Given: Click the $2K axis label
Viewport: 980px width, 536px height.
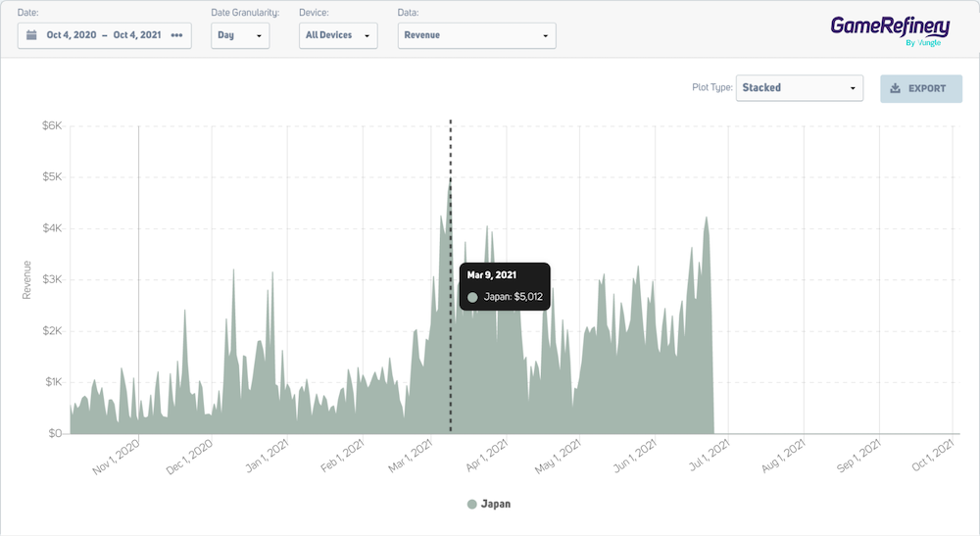Looking at the screenshot, I should [52, 330].
